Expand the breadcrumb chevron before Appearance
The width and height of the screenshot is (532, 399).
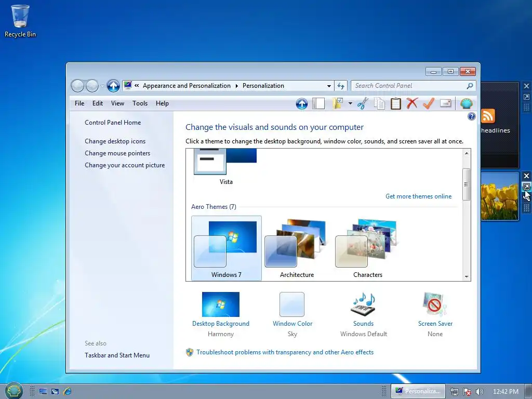click(137, 86)
